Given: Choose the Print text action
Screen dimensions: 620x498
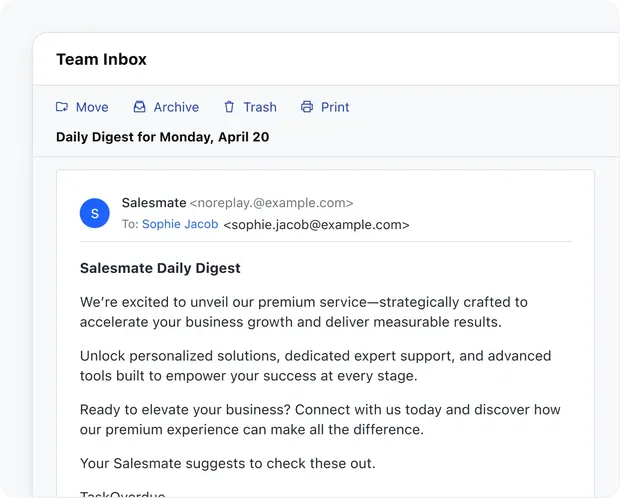Looking at the screenshot, I should (335, 107).
